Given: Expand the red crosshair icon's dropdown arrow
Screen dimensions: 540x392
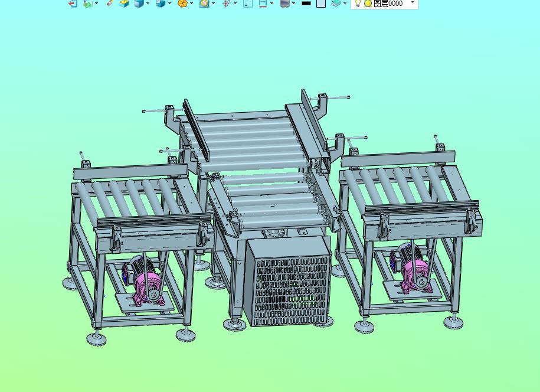Looking at the screenshot, I should (x=235, y=4).
